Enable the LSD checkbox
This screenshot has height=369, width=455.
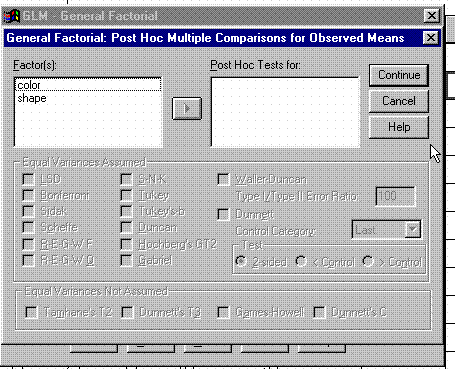[29, 179]
